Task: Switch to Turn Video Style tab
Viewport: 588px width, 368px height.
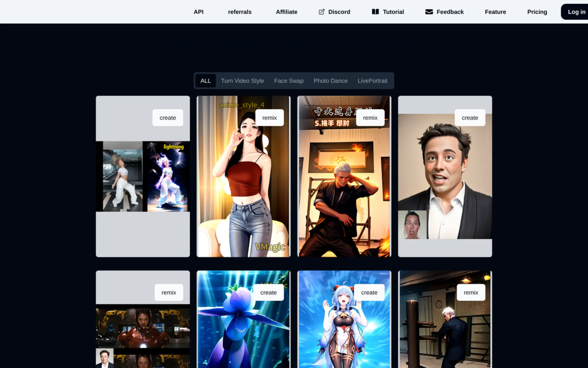Action: 242,81
